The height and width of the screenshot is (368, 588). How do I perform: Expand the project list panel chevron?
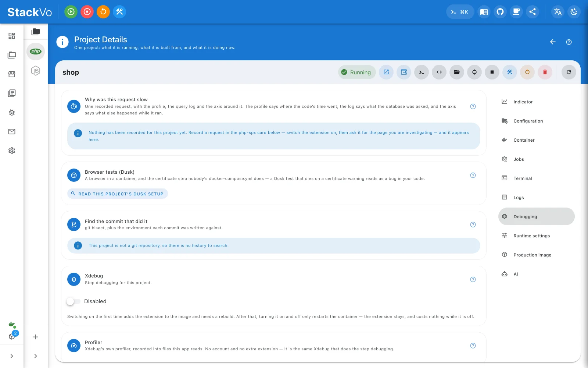pos(36,356)
